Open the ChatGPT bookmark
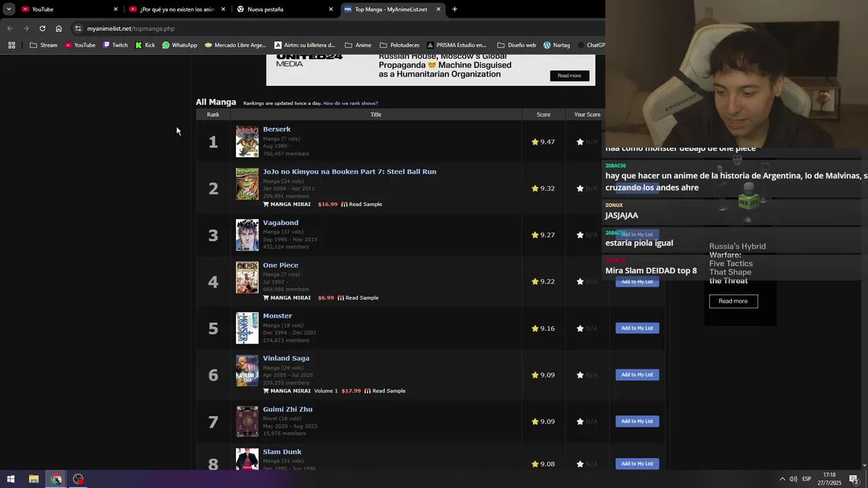The height and width of the screenshot is (488, 868). click(x=591, y=45)
